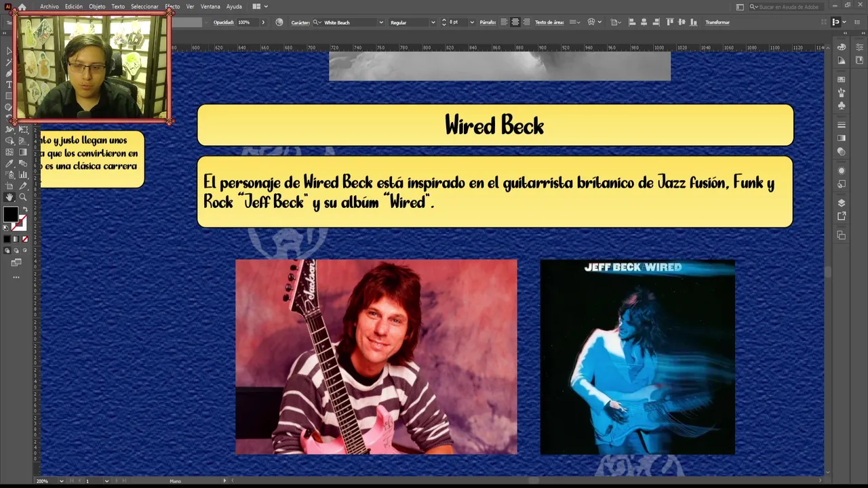Open the Layers panel
The width and height of the screenshot is (868, 488).
click(x=842, y=203)
